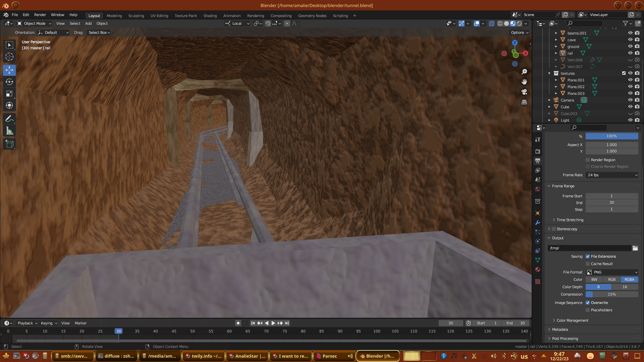
Task: Click the Add Cube tool
Action: pos(9,144)
